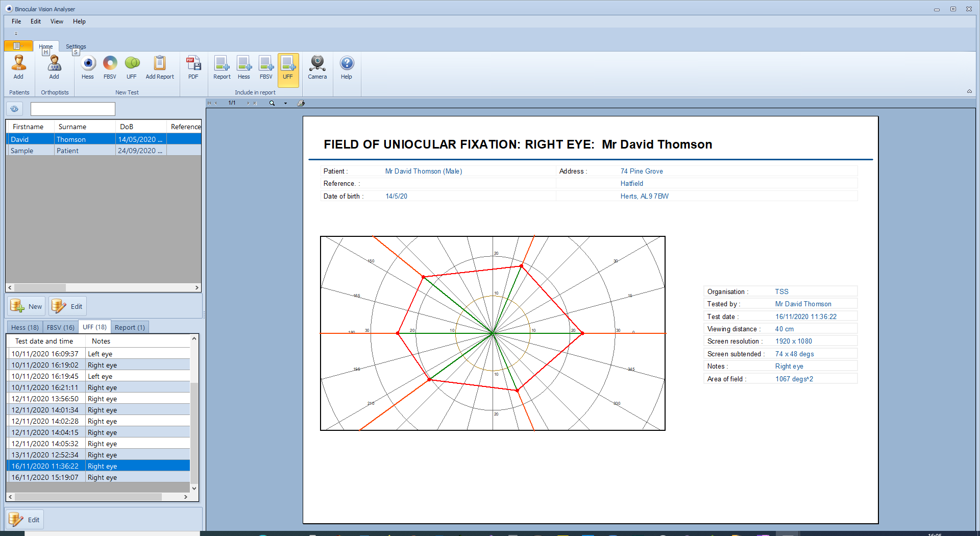Click the New patient button
The image size is (980, 536).
(x=27, y=306)
